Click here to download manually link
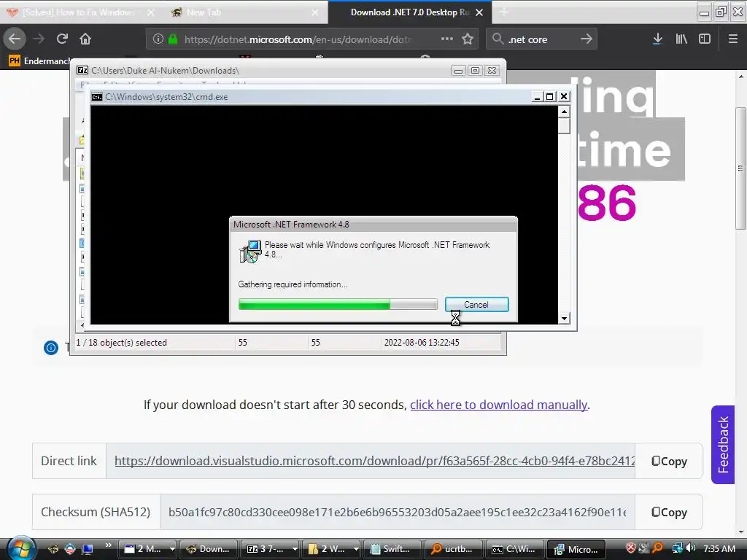Viewport: 747px width, 560px height. point(499,405)
